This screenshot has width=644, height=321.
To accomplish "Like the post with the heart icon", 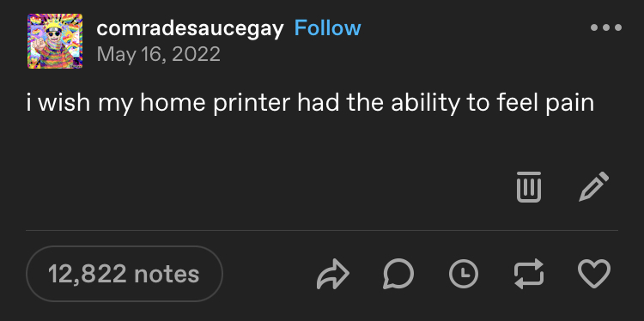I will click(594, 274).
